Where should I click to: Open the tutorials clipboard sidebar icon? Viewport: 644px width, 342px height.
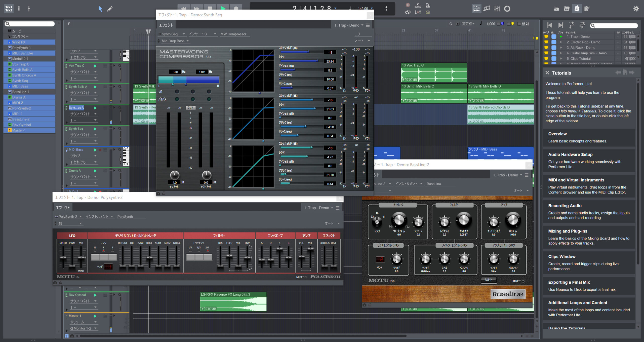[x=577, y=9]
